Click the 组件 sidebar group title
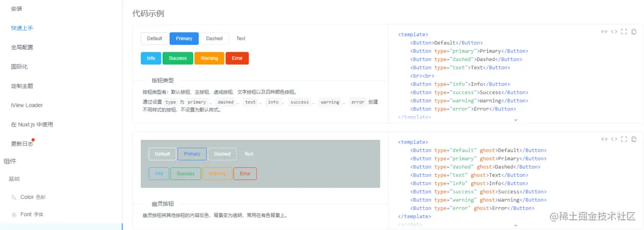Viewport: 644px width, 230px height. pos(10,161)
